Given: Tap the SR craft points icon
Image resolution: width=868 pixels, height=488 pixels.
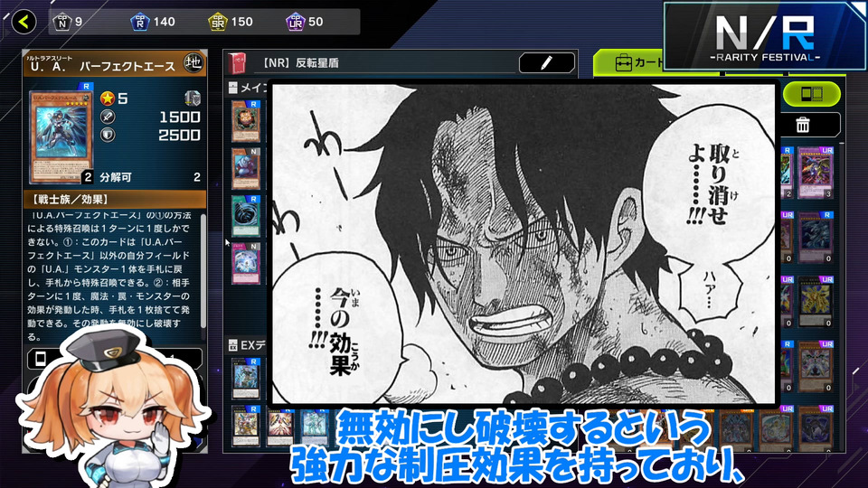Looking at the screenshot, I should (218, 22).
